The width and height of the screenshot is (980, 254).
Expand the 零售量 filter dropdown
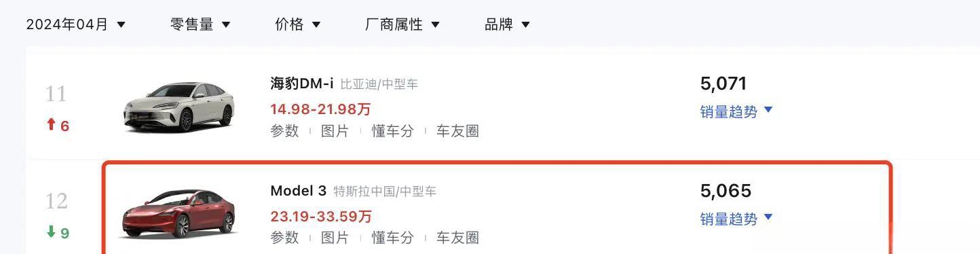point(200,24)
